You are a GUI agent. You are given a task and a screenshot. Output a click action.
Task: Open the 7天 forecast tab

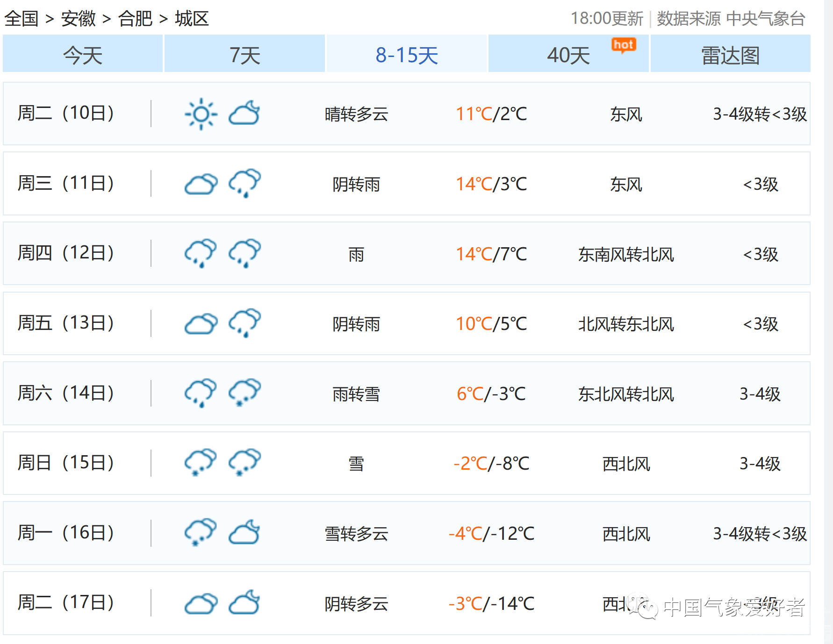point(244,53)
